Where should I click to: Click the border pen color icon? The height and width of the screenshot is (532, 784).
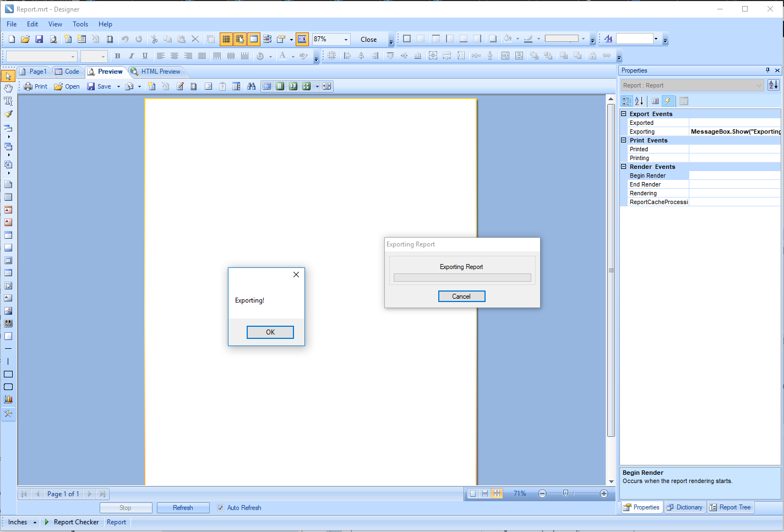click(529, 39)
